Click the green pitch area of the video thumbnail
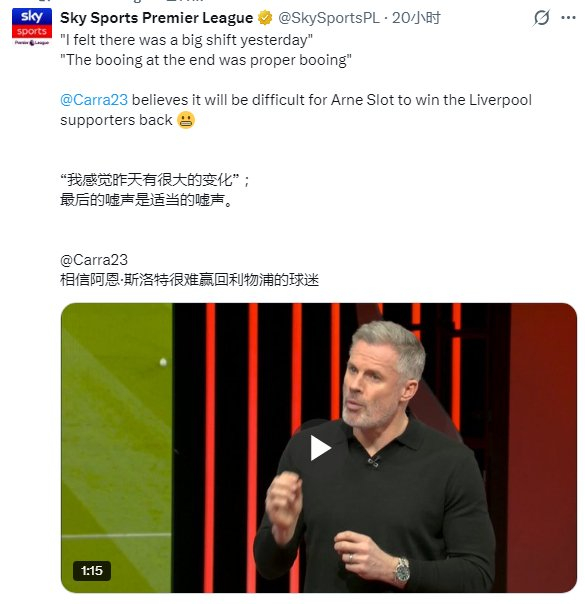This screenshot has height=604, width=585. (x=116, y=447)
